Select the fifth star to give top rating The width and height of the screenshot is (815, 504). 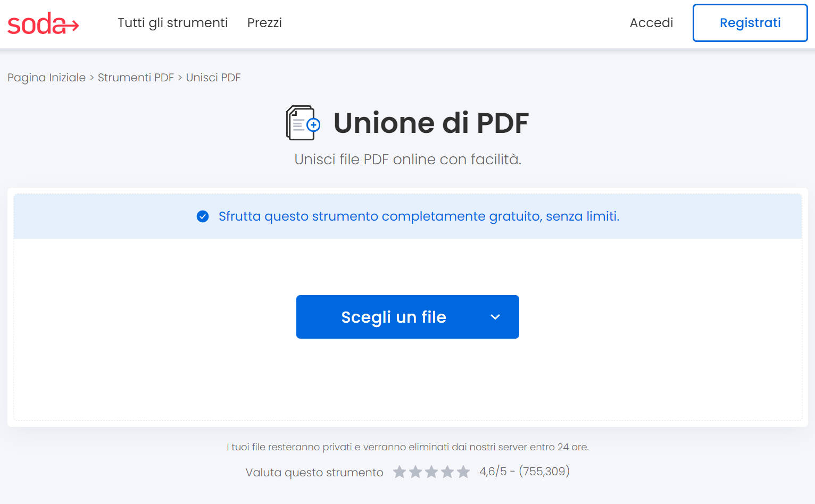pos(463,472)
